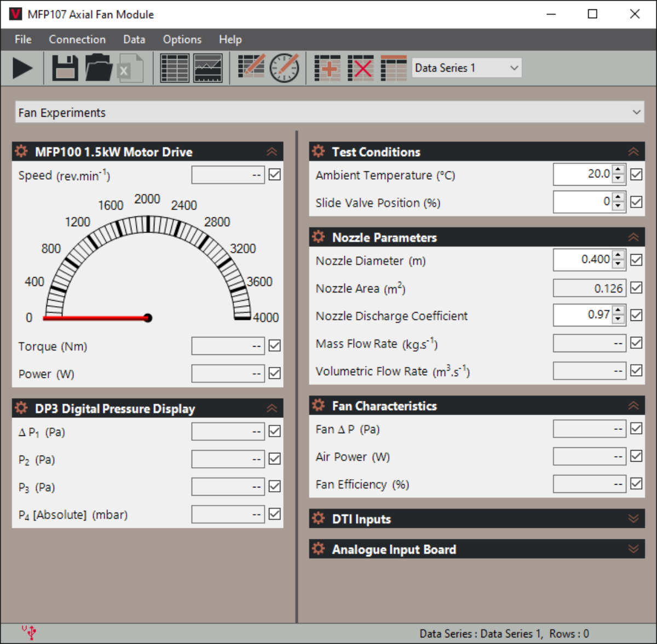
Task: Click the Start/Play toolbar icon
Action: click(x=22, y=68)
